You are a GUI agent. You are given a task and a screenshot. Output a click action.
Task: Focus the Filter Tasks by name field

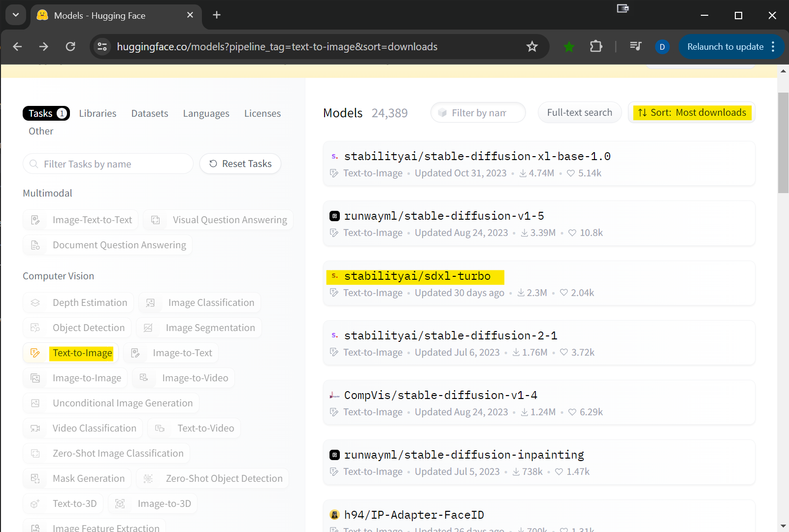108,164
